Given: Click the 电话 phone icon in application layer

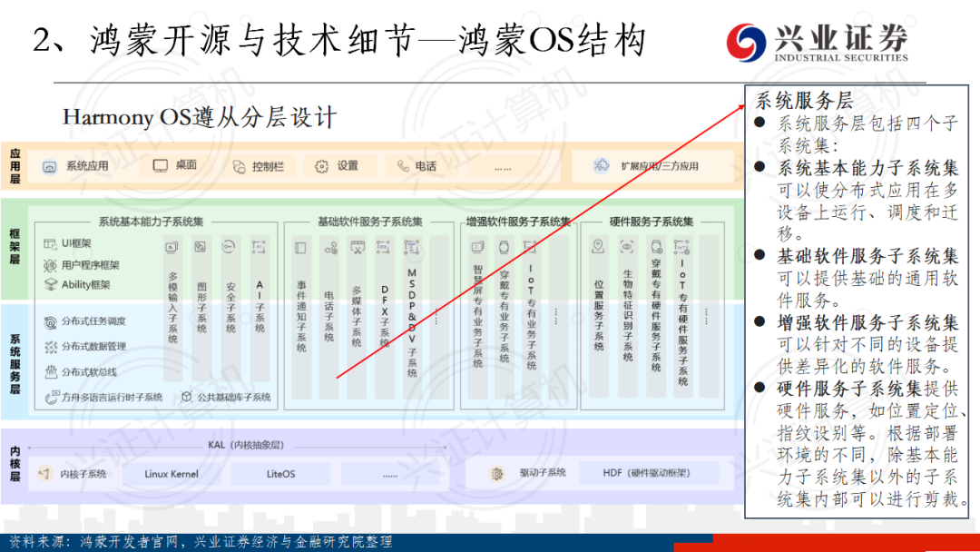Looking at the screenshot, I should [x=403, y=166].
